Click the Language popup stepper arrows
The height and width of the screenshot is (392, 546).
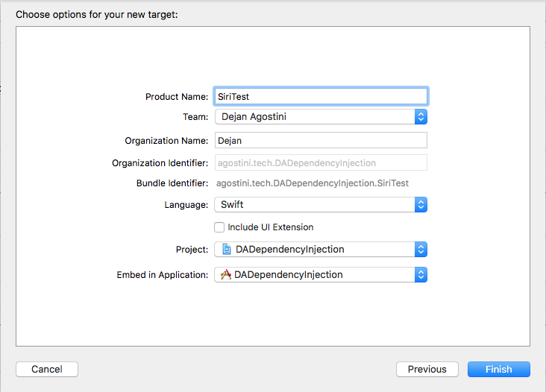pyautogui.click(x=421, y=205)
